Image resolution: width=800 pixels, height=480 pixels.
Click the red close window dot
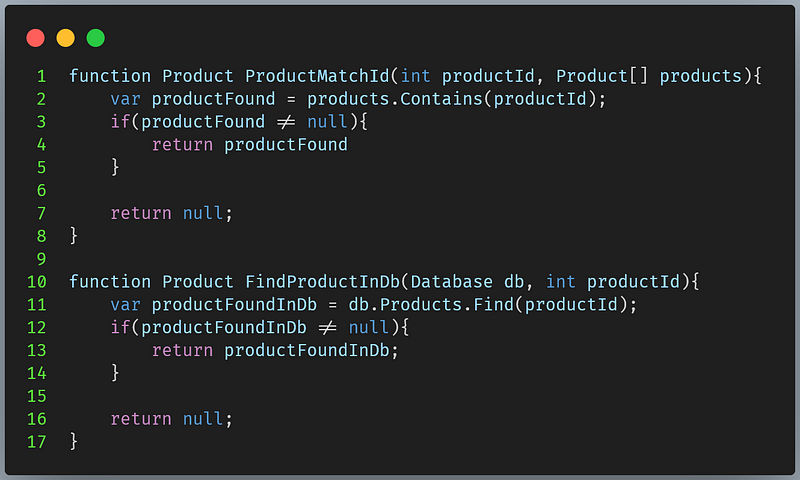pyautogui.click(x=36, y=38)
